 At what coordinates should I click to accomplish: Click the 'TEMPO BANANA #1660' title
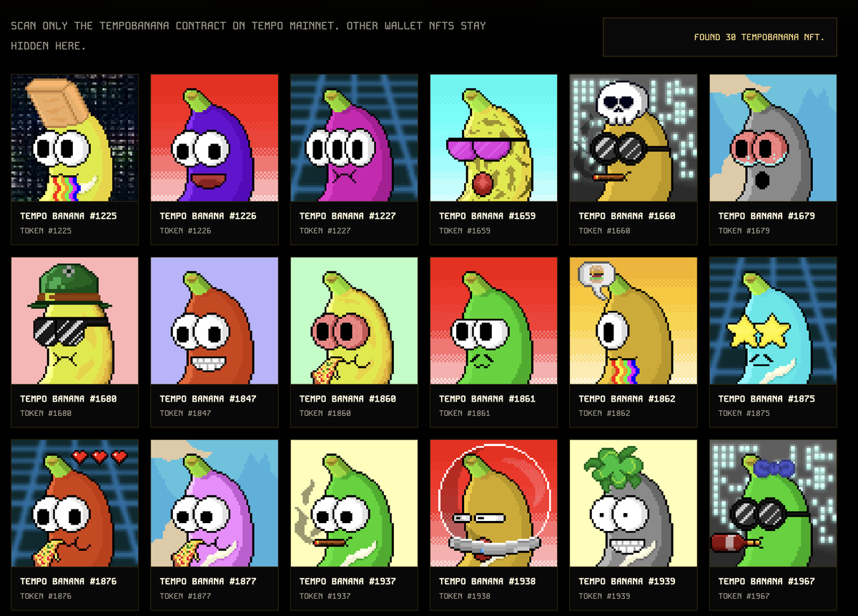pos(627,216)
